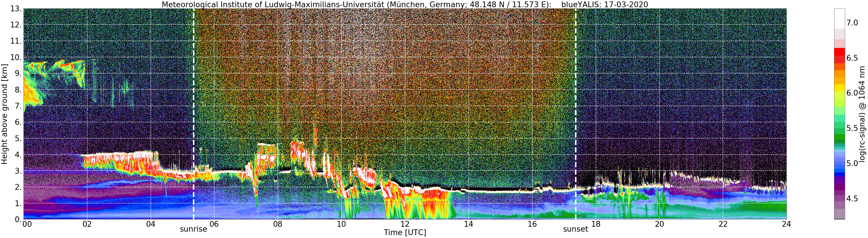Click the '9.' height axis tick label
868x238 pixels.
(x=18, y=73)
